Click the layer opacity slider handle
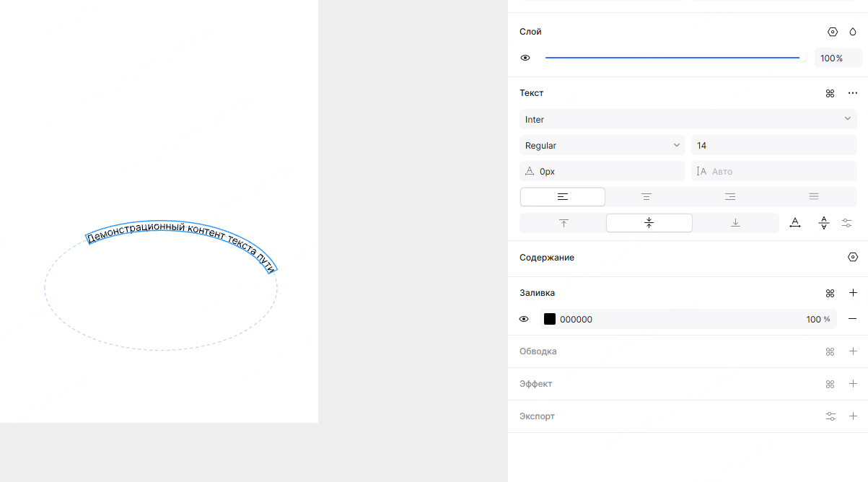This screenshot has height=482, width=868. [802, 58]
